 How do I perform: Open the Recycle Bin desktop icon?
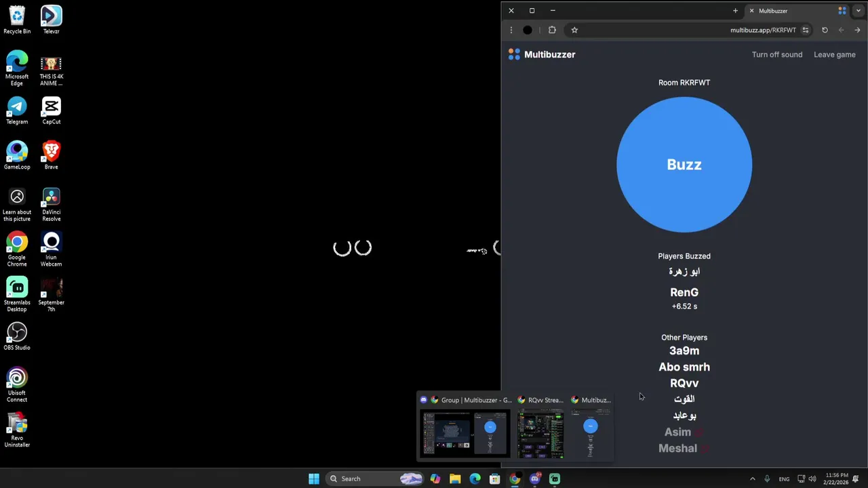pyautogui.click(x=17, y=20)
